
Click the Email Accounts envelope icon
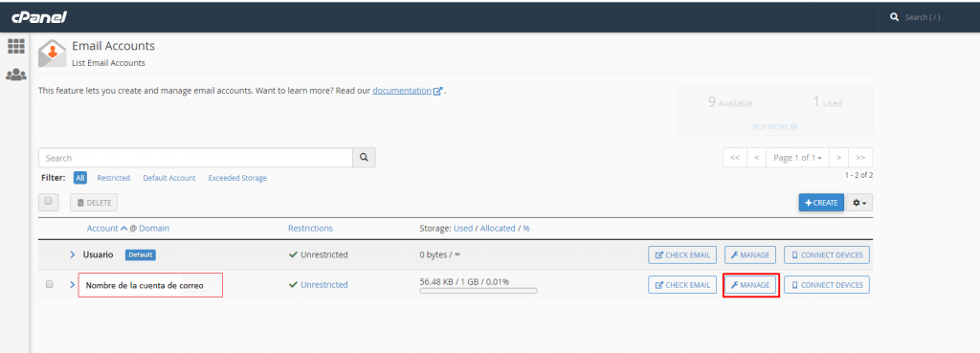click(x=52, y=54)
